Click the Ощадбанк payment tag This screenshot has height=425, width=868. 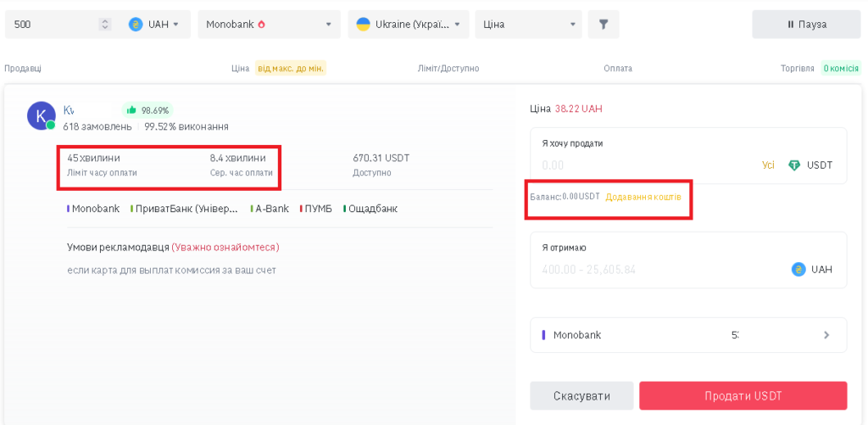point(370,209)
